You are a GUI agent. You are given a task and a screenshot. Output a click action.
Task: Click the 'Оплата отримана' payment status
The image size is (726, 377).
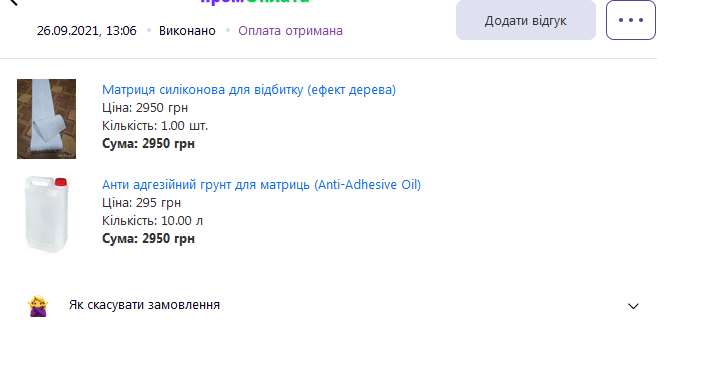pyautogui.click(x=290, y=31)
